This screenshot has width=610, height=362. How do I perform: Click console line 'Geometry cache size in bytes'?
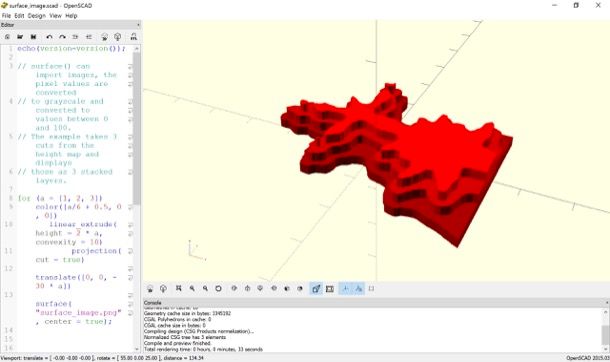click(x=187, y=313)
